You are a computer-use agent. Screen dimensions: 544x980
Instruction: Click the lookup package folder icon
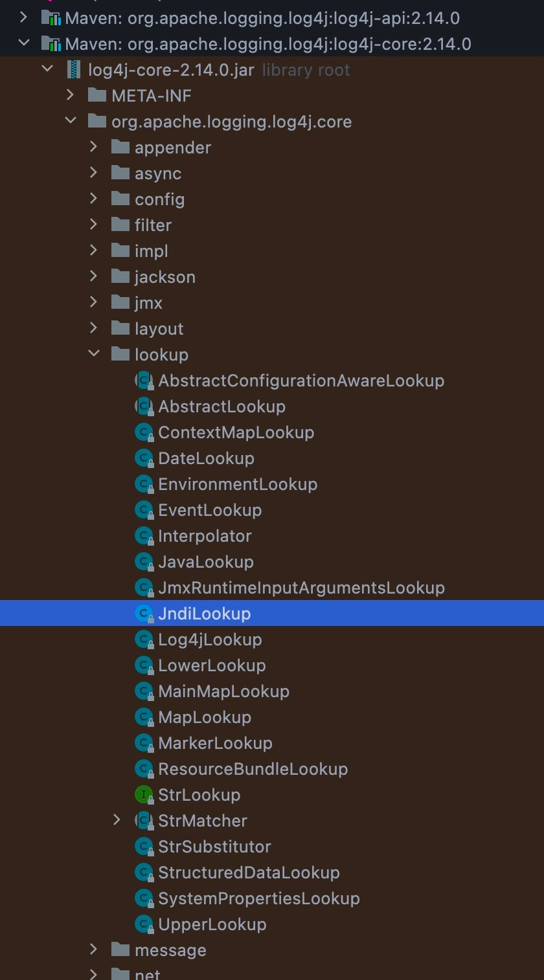(x=120, y=355)
